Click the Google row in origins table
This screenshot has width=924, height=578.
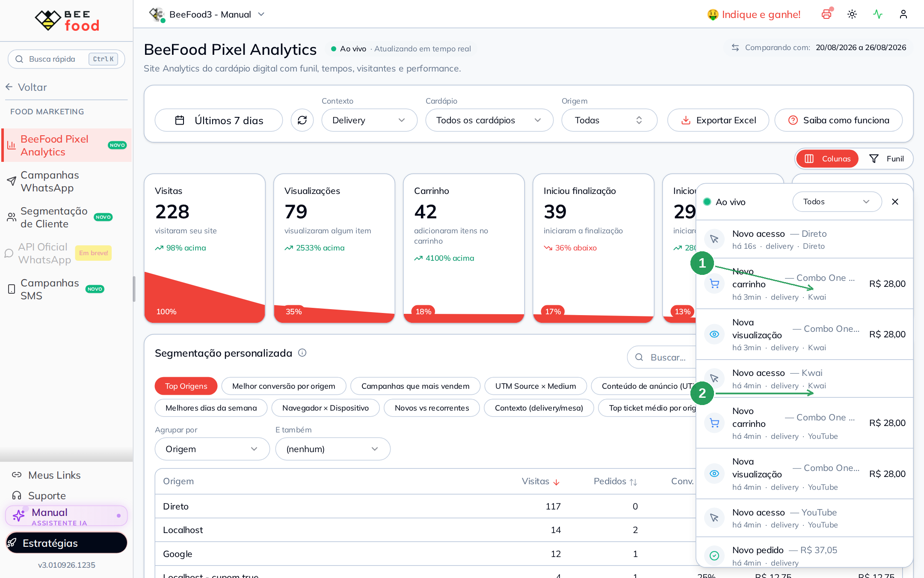(x=425, y=554)
